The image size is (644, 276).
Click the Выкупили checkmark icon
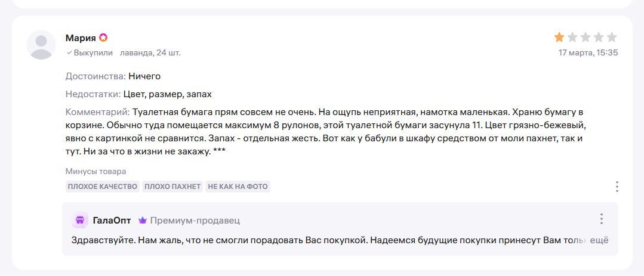pyautogui.click(x=69, y=52)
